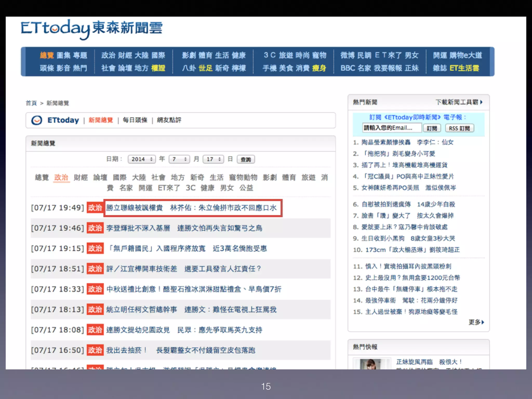Select the 寵物動物 category tab
532x399 pixels.
pos(243,177)
